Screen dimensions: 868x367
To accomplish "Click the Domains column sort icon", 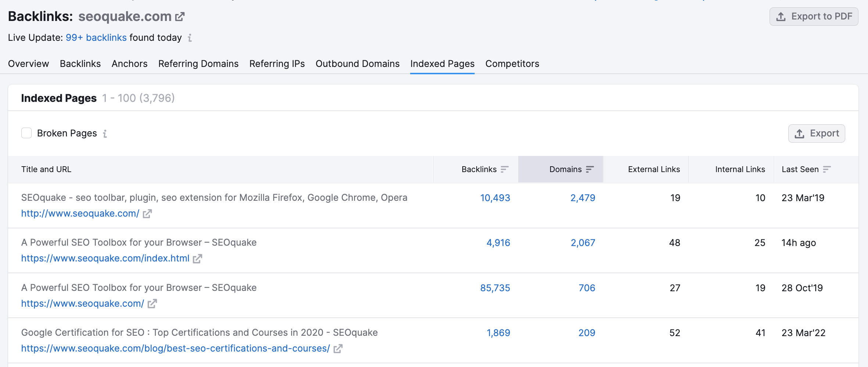I will point(589,169).
